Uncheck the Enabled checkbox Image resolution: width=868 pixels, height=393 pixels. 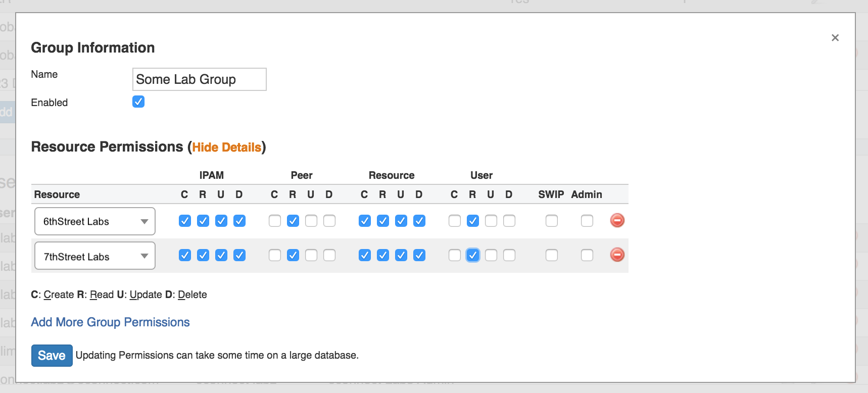pos(138,102)
